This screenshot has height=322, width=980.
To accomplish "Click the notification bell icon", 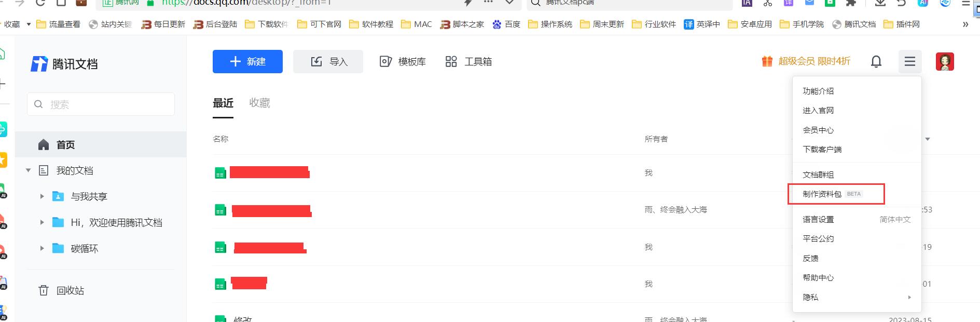I will (876, 62).
